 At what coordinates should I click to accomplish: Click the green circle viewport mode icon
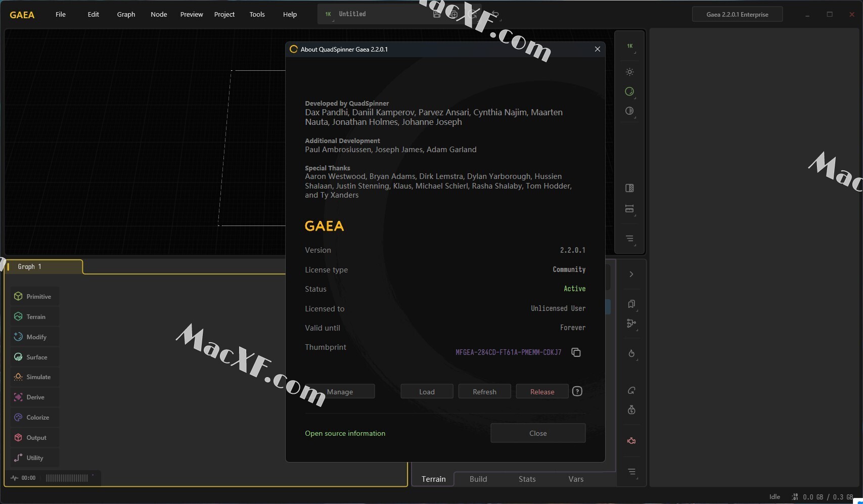click(x=630, y=91)
